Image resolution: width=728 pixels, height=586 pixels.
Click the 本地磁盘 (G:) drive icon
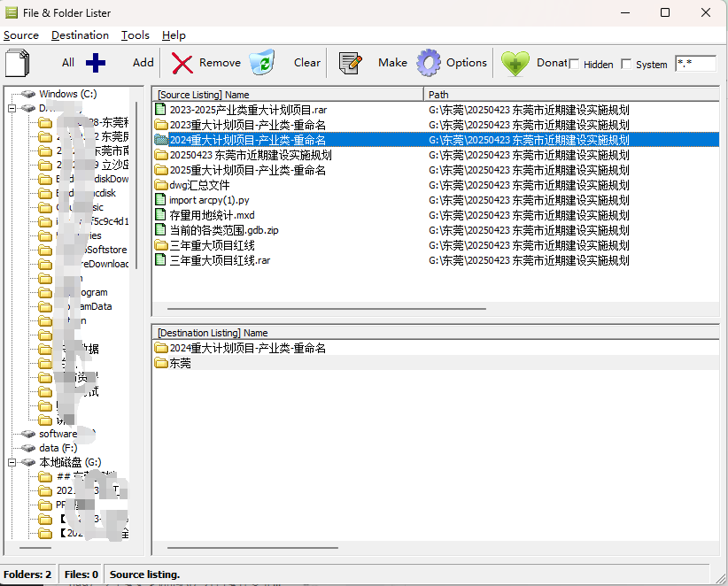pyautogui.click(x=28, y=463)
